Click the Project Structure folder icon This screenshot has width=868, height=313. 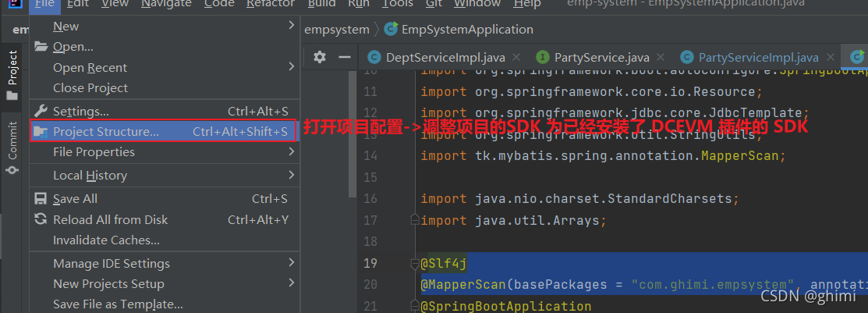pyautogui.click(x=41, y=132)
